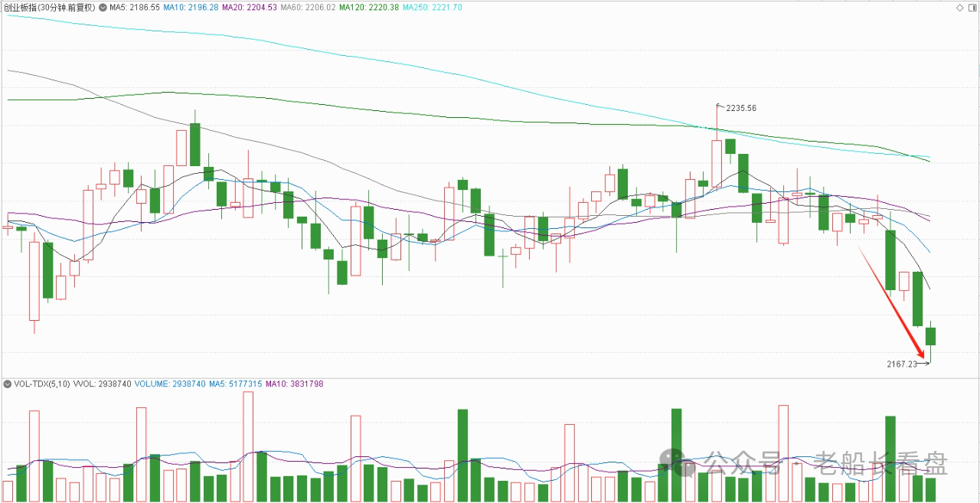This screenshot has height=503, width=980.
Task: Click the 2167.23 low price marker
Action: (x=901, y=364)
